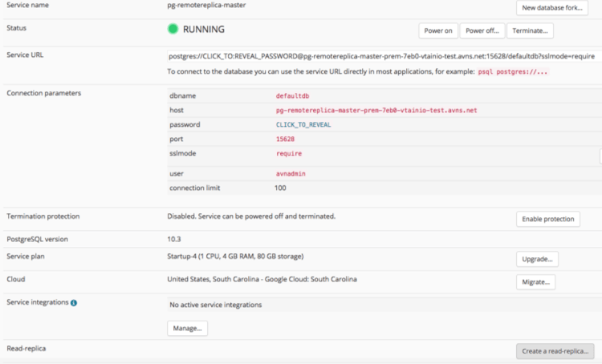Click the Service URL field
Image resolution: width=602 pixels, height=364 pixels.
(x=384, y=56)
